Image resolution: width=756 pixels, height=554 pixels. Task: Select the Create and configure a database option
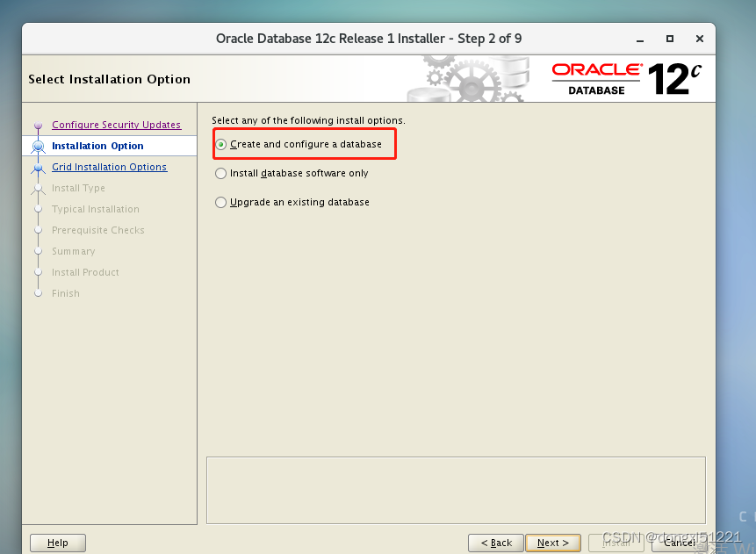[x=220, y=143]
